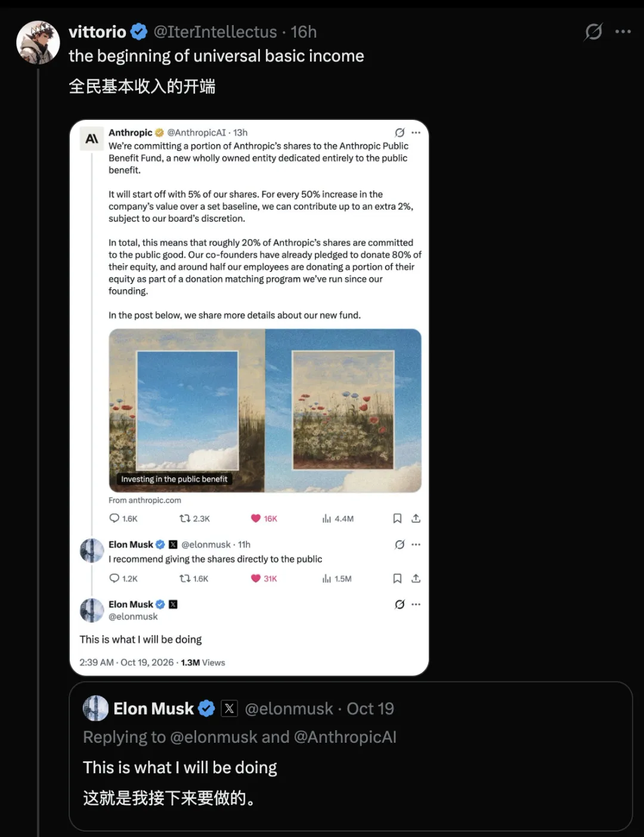Open the quoted Elon Musk post dated Oct 19
Viewport: 644px width, 837px height.
[x=351, y=756]
